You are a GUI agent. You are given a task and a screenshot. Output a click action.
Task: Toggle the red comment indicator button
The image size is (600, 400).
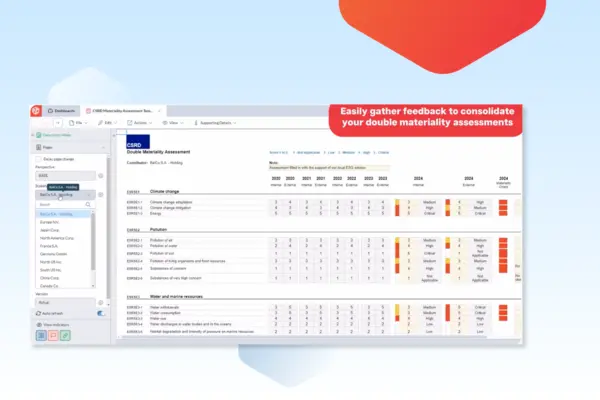point(53,336)
